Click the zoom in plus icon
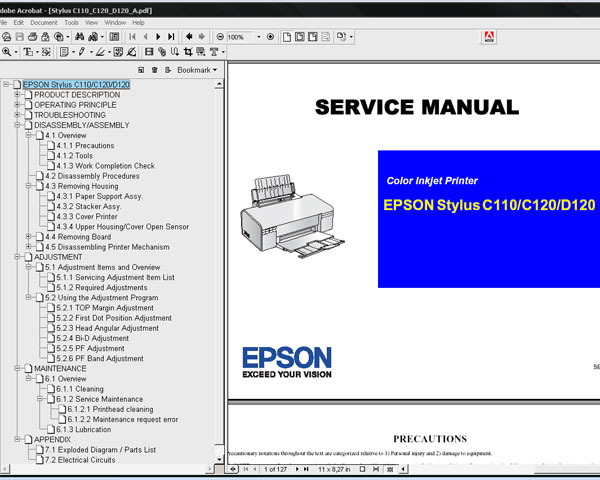The height and width of the screenshot is (480, 600). [x=270, y=37]
